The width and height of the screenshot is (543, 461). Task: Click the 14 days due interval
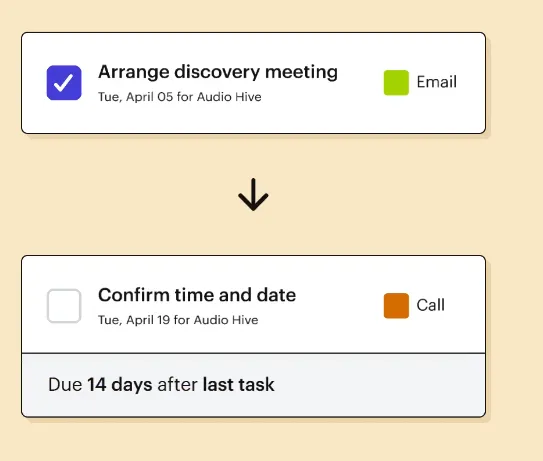click(x=119, y=385)
